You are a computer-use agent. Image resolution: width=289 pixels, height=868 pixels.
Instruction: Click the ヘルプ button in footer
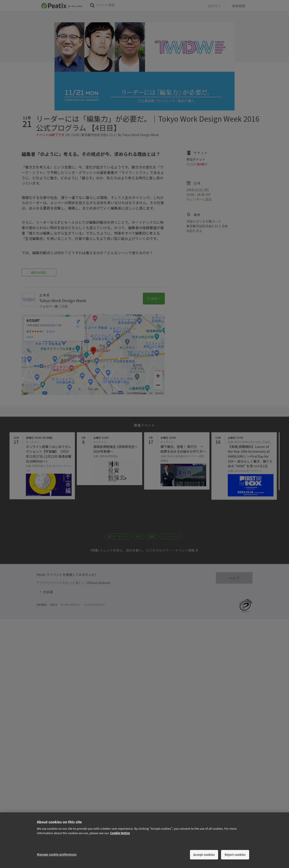coord(234,578)
